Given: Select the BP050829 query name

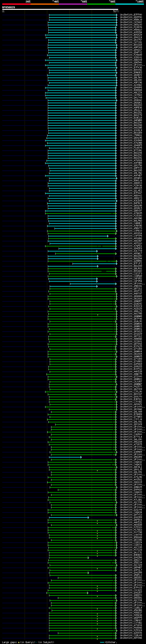Looking at the screenshot, I should 8,7.
